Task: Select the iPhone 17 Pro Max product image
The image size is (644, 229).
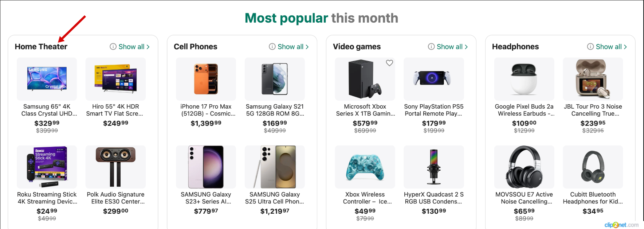Action: point(206,79)
